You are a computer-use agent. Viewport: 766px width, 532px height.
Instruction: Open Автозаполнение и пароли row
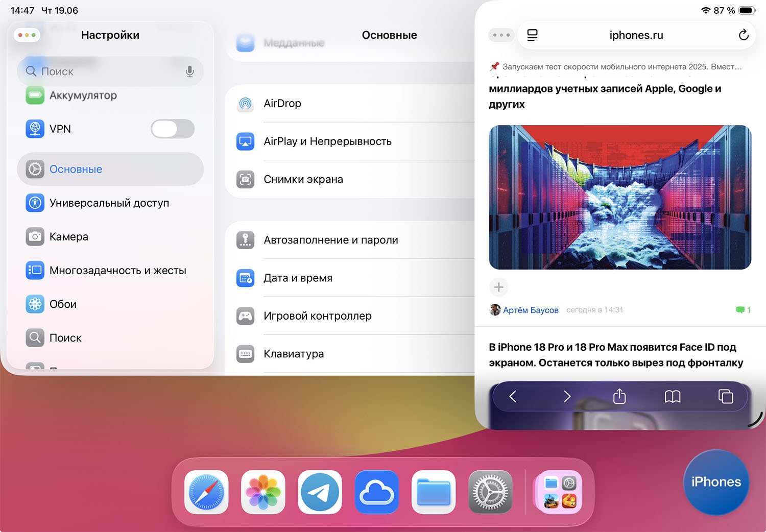click(x=350, y=240)
